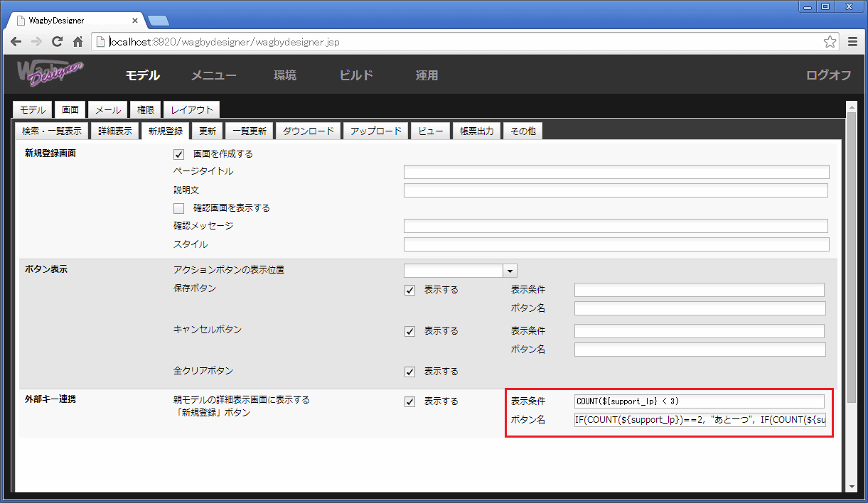Reload the page with refresh icon

[58, 42]
